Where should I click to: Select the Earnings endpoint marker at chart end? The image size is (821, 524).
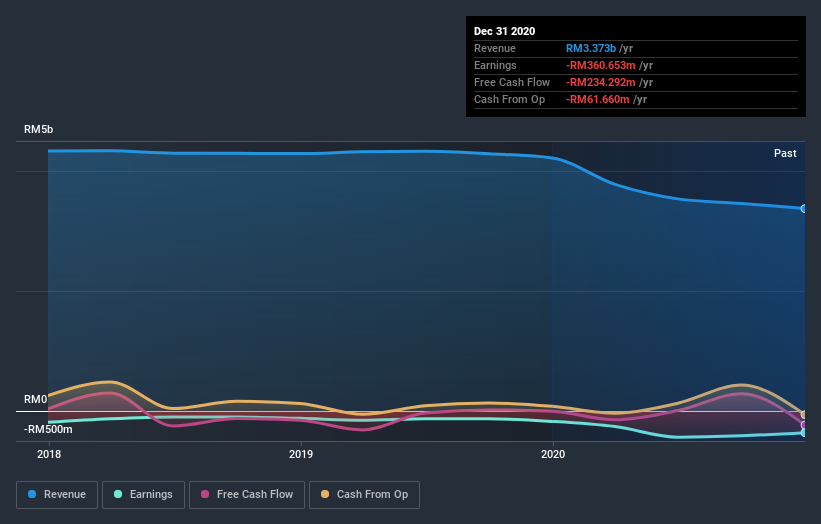point(804,433)
